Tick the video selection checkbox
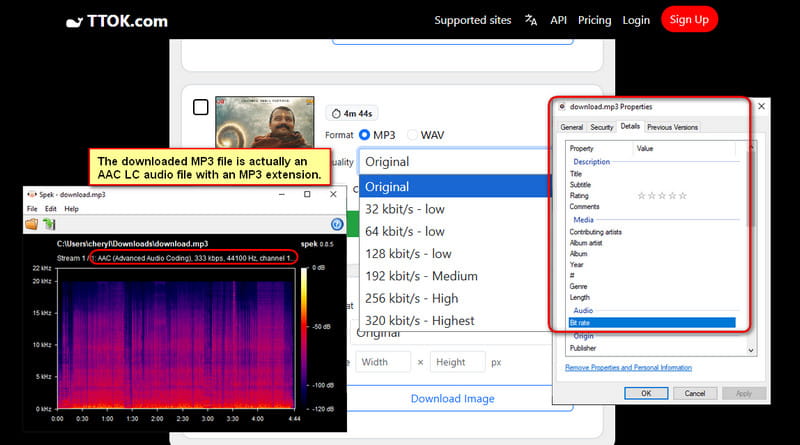This screenshot has height=445, width=800. coord(201,107)
